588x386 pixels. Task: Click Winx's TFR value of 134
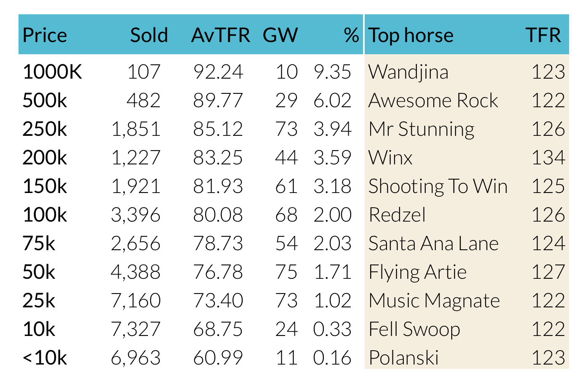click(x=548, y=158)
